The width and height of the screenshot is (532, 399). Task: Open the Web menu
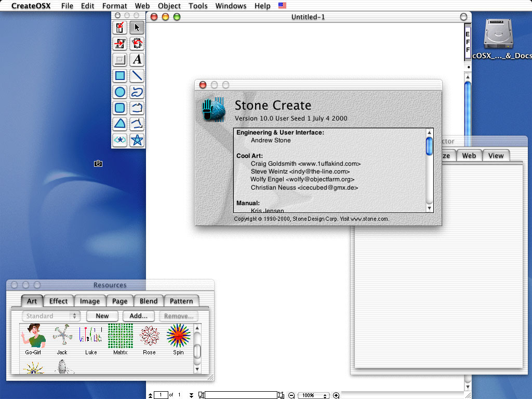142,6
